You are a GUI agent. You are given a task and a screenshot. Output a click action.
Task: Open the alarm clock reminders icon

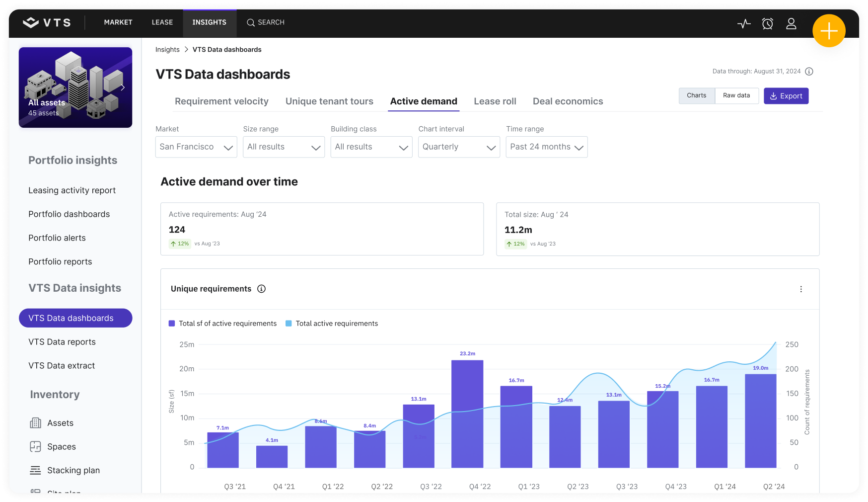(767, 23)
